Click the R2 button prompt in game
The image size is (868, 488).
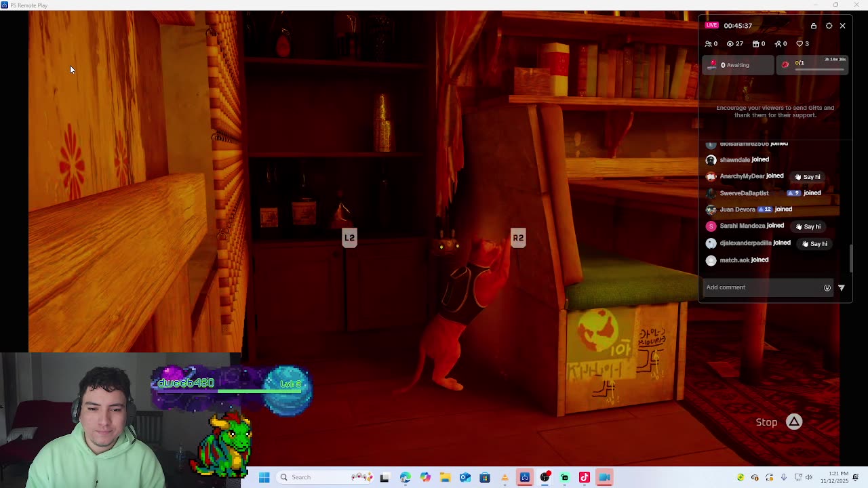[518, 238]
